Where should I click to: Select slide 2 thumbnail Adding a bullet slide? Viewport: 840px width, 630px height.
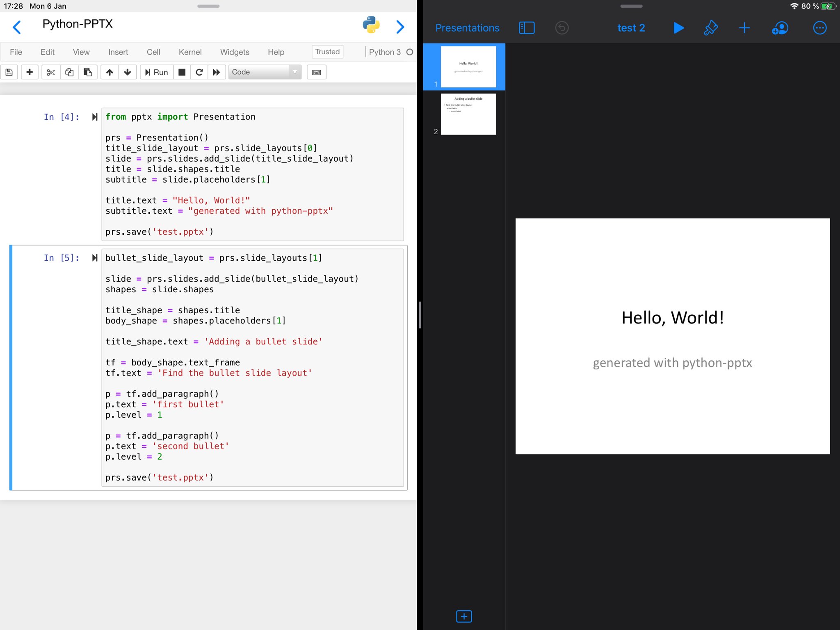point(468,114)
